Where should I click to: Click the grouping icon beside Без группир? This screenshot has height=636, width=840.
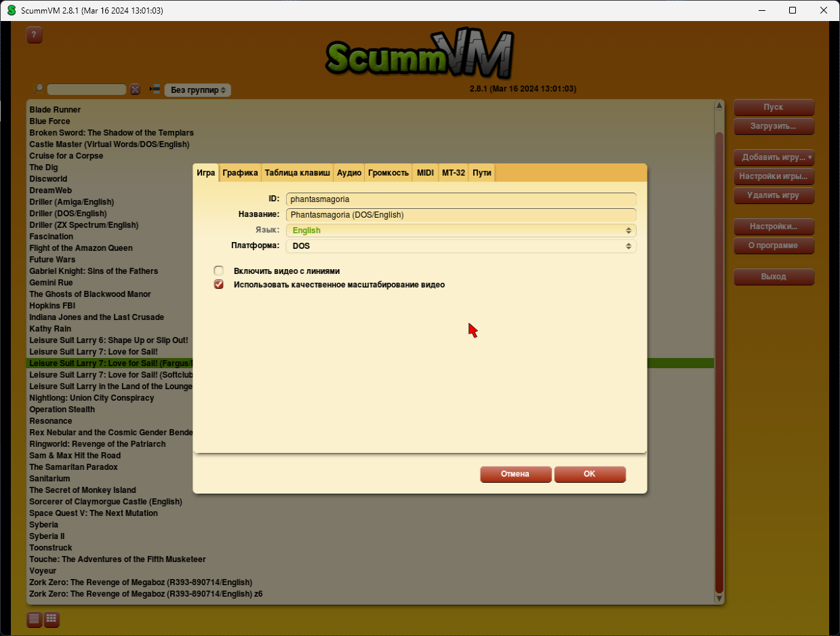155,90
